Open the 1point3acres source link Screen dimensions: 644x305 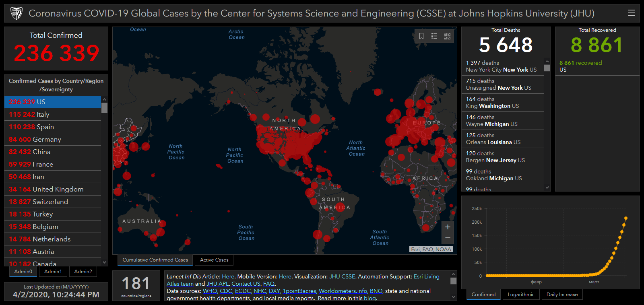(x=299, y=291)
